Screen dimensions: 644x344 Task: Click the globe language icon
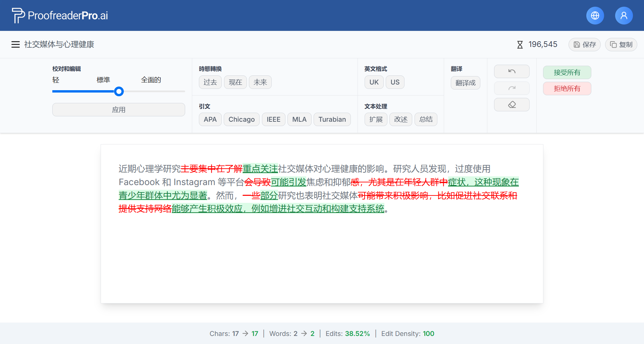click(595, 15)
